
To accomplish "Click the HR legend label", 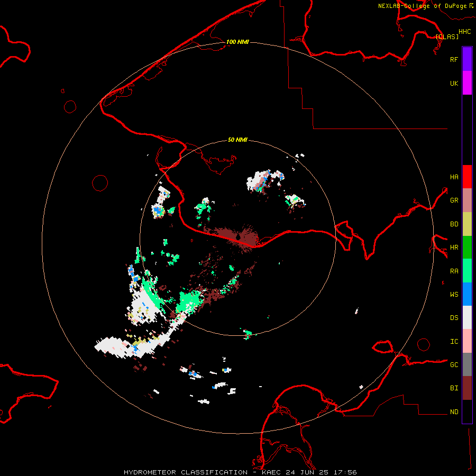I will 454,248.
